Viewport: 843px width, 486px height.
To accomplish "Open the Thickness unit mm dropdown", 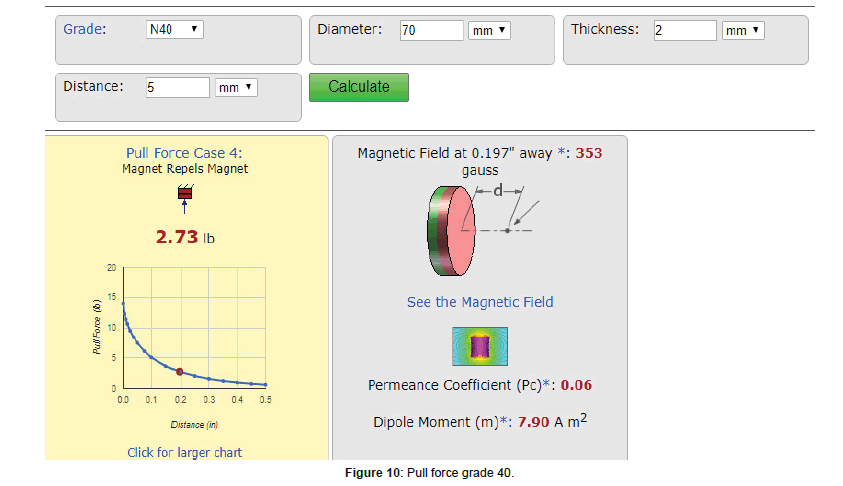I will point(743,31).
